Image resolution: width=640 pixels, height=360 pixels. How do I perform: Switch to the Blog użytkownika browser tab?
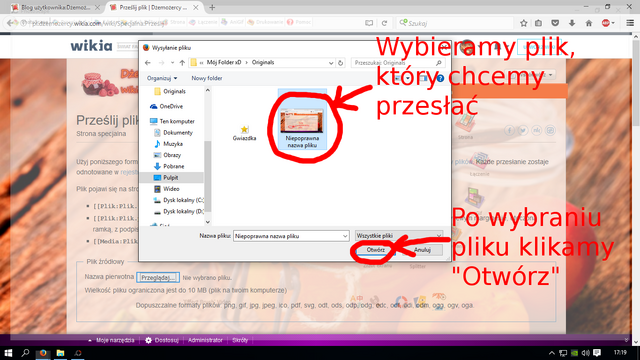(x=55, y=7)
